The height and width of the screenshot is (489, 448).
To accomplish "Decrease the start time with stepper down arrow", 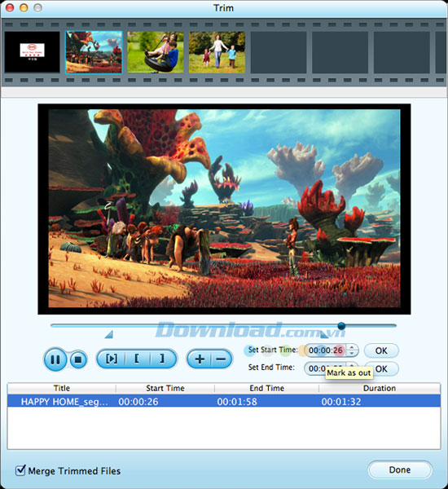I will (x=352, y=354).
